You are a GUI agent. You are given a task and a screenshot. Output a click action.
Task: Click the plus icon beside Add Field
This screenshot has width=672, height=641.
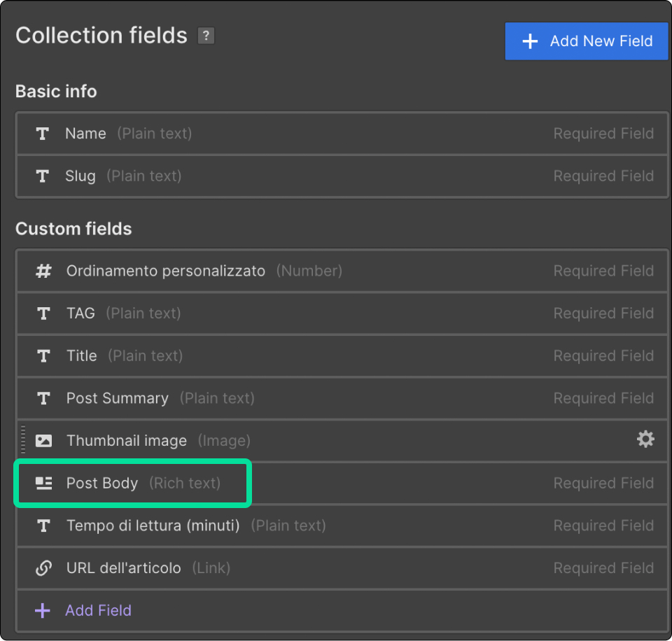[43, 611]
